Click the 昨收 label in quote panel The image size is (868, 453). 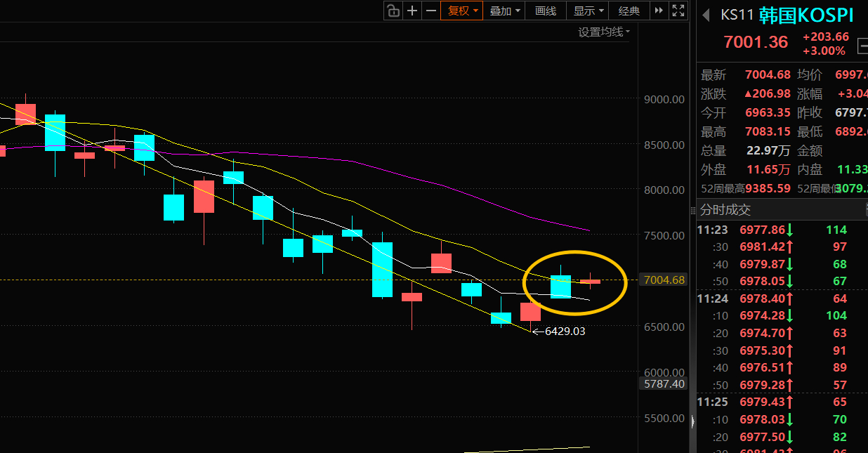pyautogui.click(x=810, y=113)
